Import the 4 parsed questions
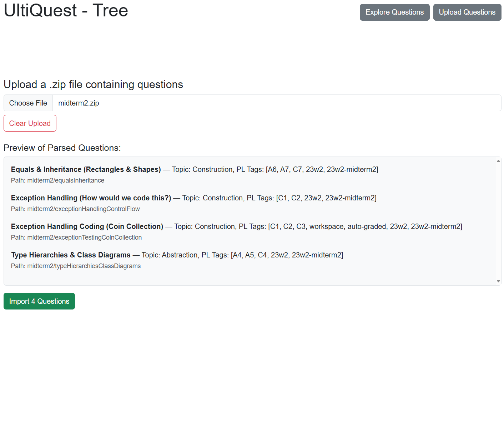 (x=39, y=301)
